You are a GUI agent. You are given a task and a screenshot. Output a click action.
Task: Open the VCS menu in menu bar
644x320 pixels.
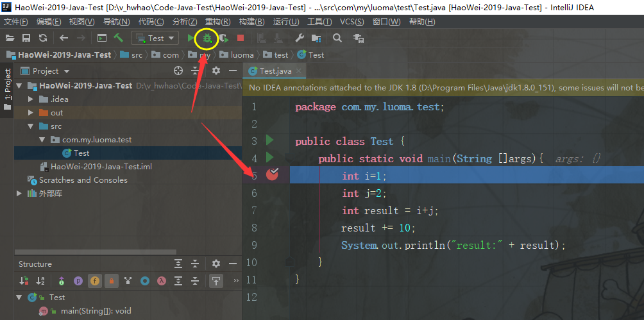352,22
